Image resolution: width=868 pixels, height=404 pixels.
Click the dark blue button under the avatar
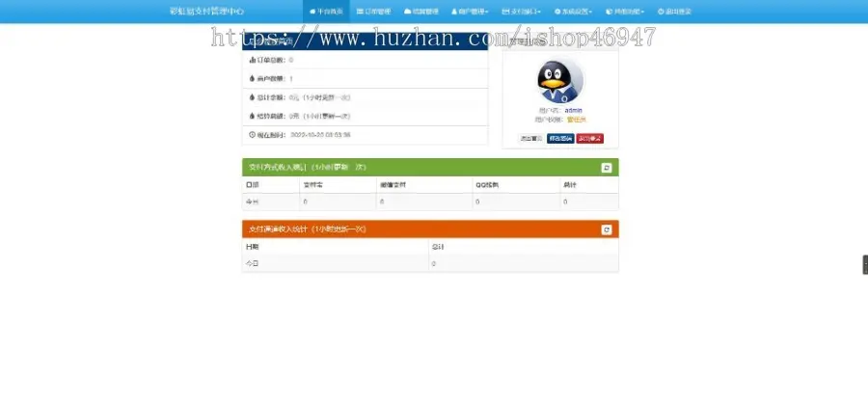tap(560, 138)
